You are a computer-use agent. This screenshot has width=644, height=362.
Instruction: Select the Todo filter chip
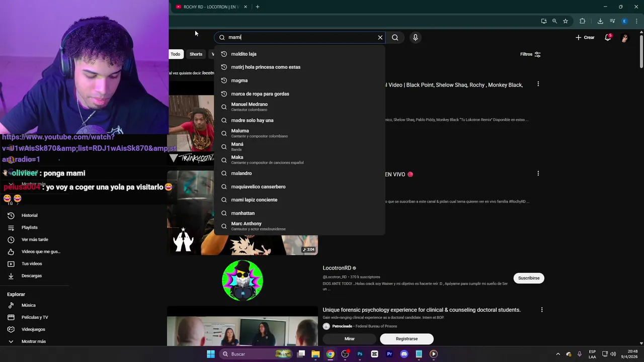[175, 54]
